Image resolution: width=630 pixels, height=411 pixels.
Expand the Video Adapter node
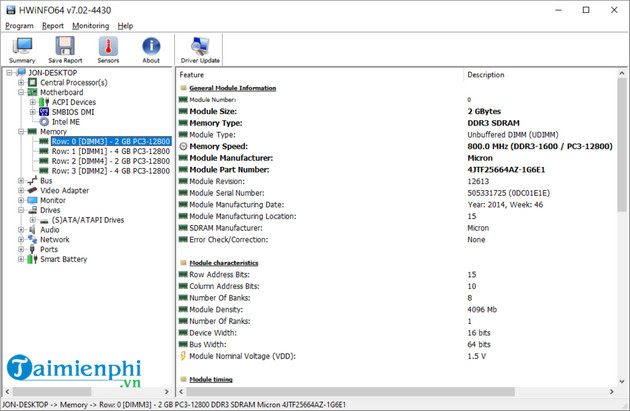[x=21, y=190]
